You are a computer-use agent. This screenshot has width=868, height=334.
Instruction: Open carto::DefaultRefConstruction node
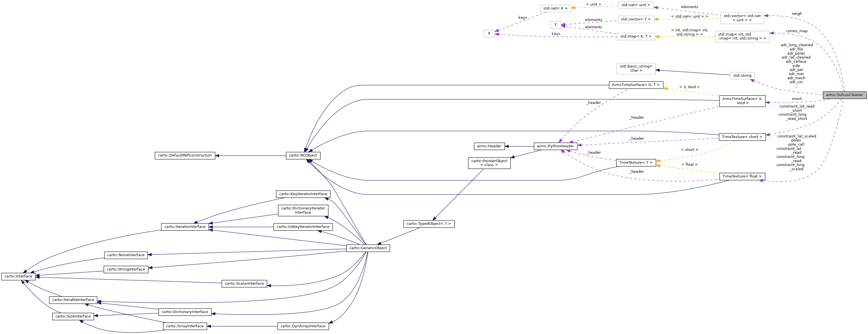pos(185,156)
